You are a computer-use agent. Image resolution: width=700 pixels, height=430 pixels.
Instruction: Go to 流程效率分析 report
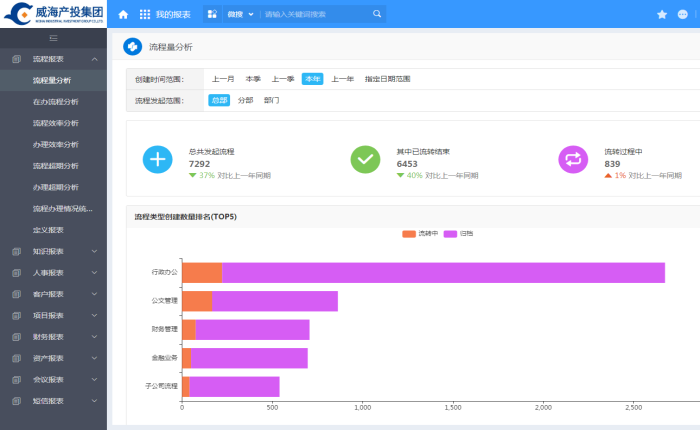point(55,123)
